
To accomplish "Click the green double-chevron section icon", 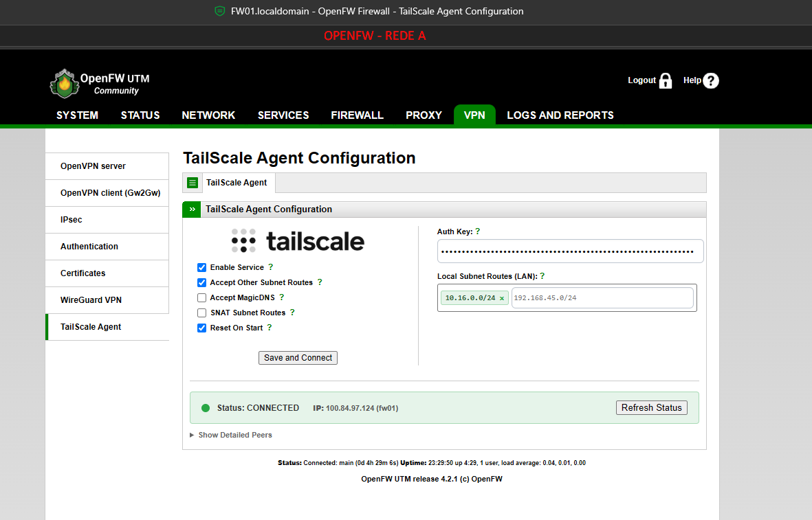I will pyautogui.click(x=192, y=209).
